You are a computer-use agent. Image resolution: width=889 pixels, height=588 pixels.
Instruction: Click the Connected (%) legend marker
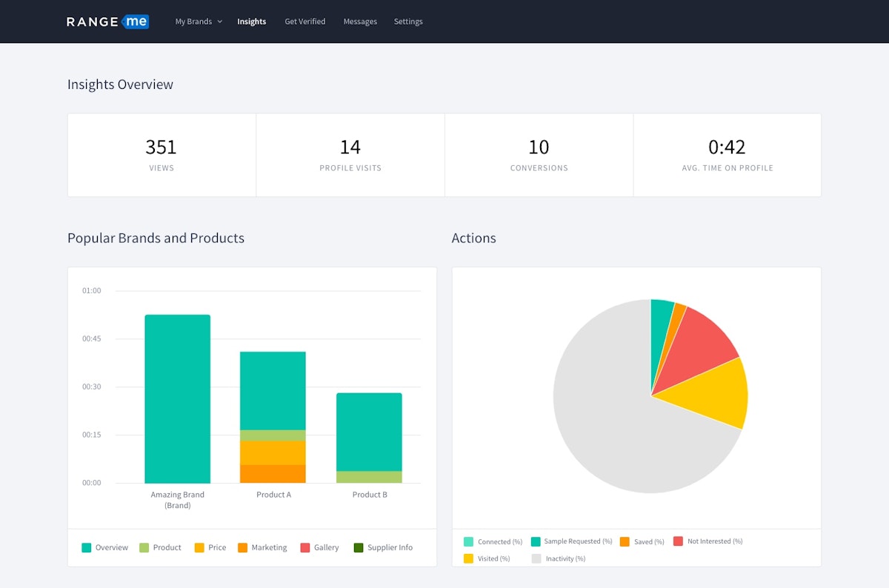[x=467, y=541]
